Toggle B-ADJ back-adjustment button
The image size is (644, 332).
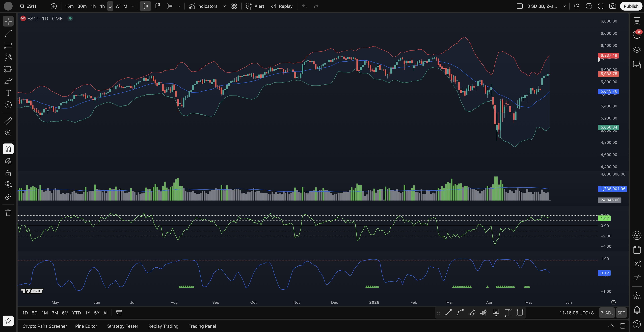pos(607,313)
